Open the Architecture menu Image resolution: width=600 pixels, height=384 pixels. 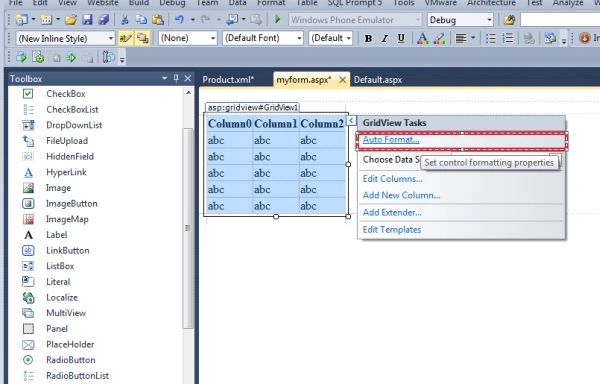click(491, 3)
